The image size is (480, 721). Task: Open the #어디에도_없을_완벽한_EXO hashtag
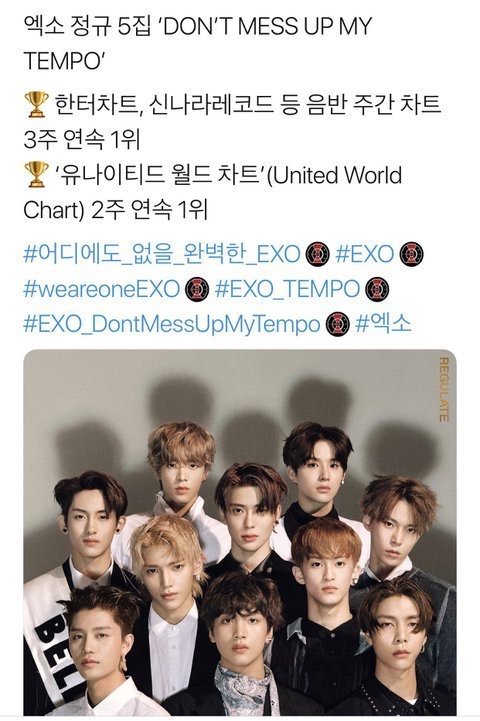(x=162, y=254)
